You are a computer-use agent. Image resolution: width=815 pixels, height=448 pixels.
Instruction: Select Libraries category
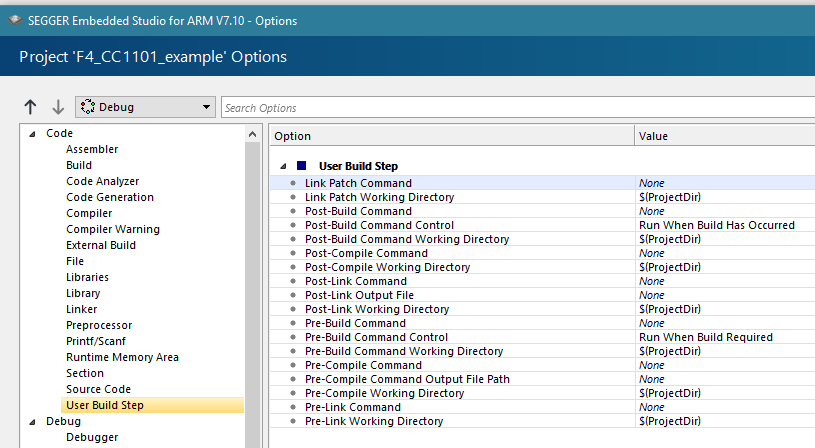click(x=87, y=278)
